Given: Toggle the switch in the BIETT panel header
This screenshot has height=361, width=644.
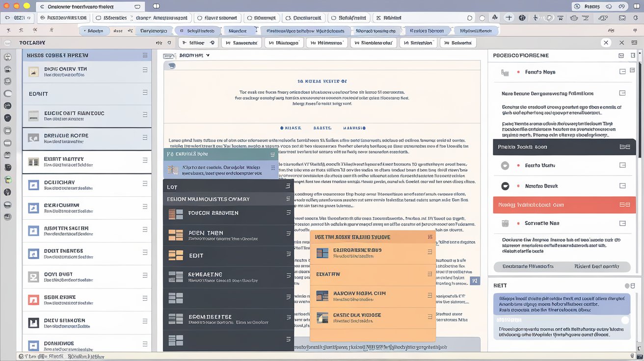Looking at the screenshot, I should coord(629,285).
